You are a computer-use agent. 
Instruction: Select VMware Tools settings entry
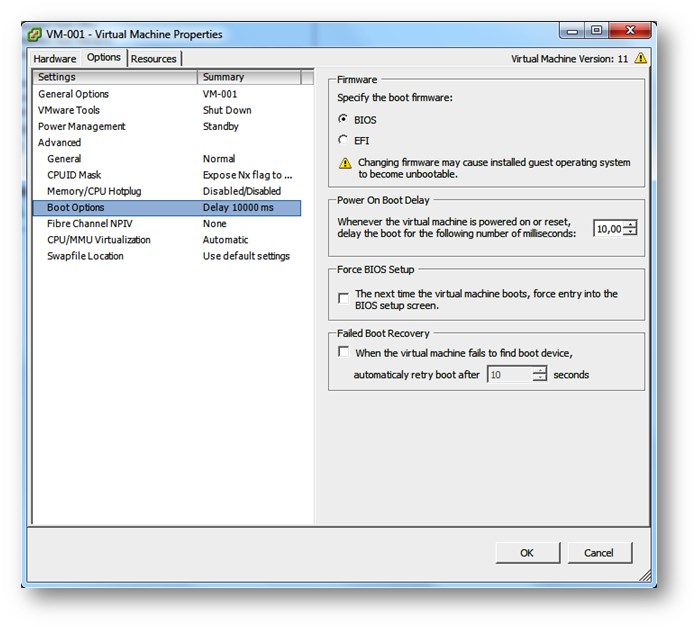tap(69, 110)
